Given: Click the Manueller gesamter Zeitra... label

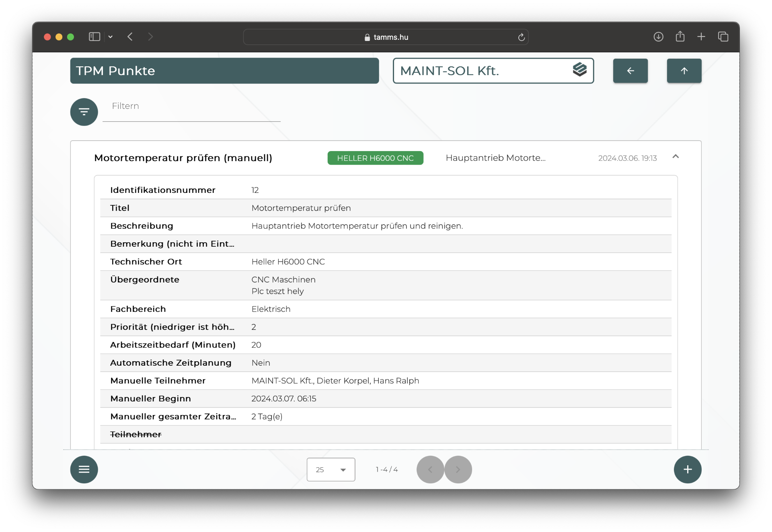Looking at the screenshot, I should coord(173,417).
